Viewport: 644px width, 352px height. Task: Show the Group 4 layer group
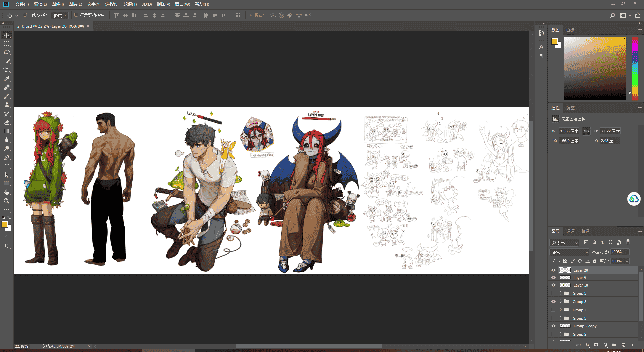pyautogui.click(x=553, y=310)
